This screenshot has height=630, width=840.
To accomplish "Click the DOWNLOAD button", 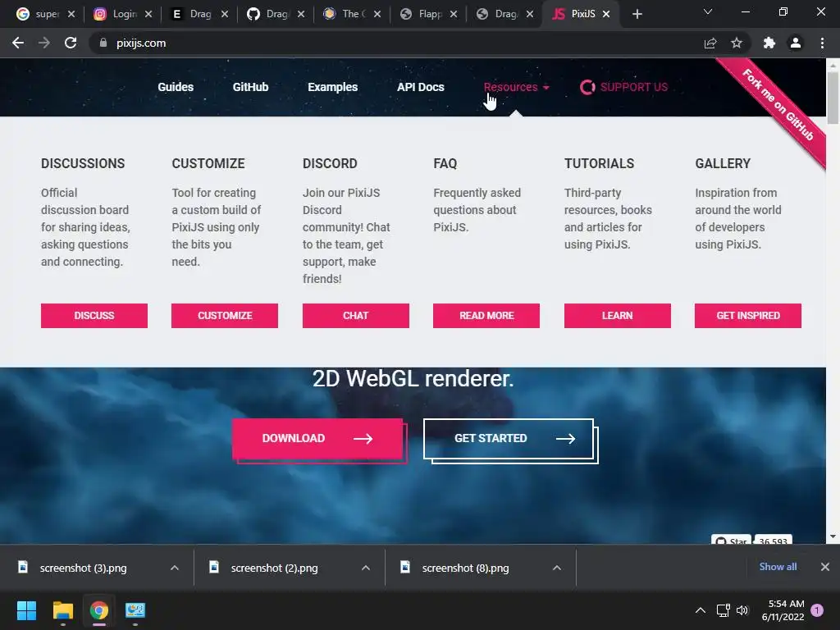I will (317, 438).
